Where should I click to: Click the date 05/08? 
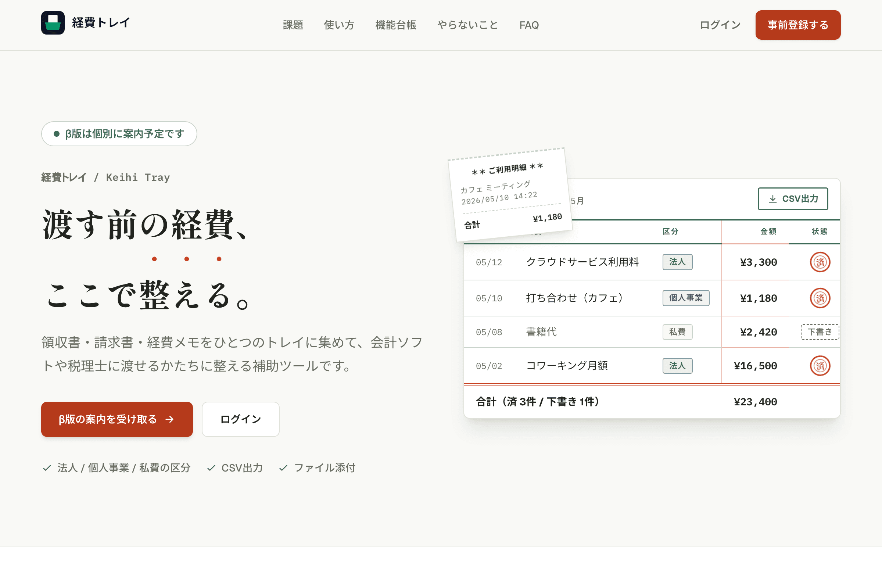tap(489, 332)
